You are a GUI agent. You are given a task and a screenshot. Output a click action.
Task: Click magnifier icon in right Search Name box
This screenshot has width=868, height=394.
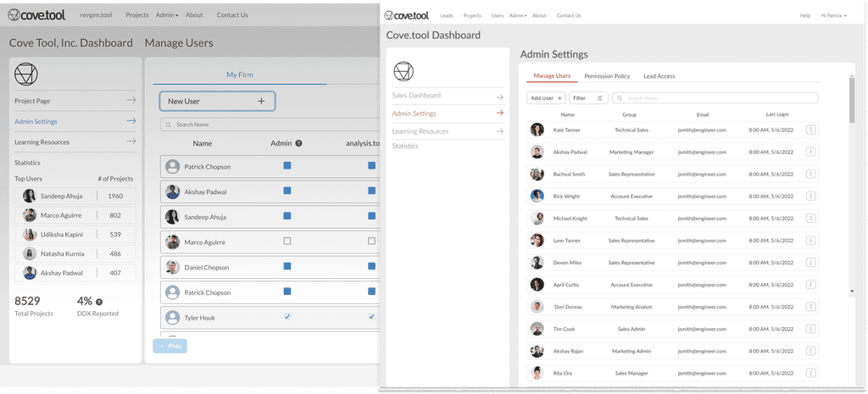(620, 98)
